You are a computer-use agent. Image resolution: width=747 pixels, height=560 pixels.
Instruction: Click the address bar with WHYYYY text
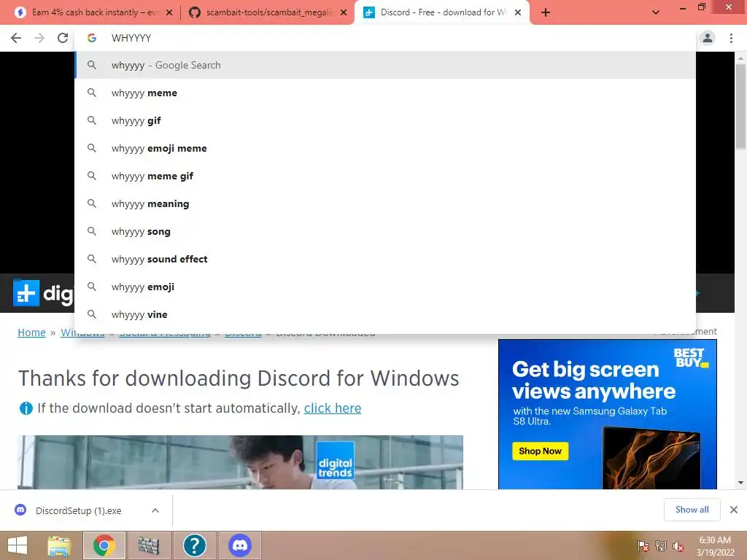(385, 38)
